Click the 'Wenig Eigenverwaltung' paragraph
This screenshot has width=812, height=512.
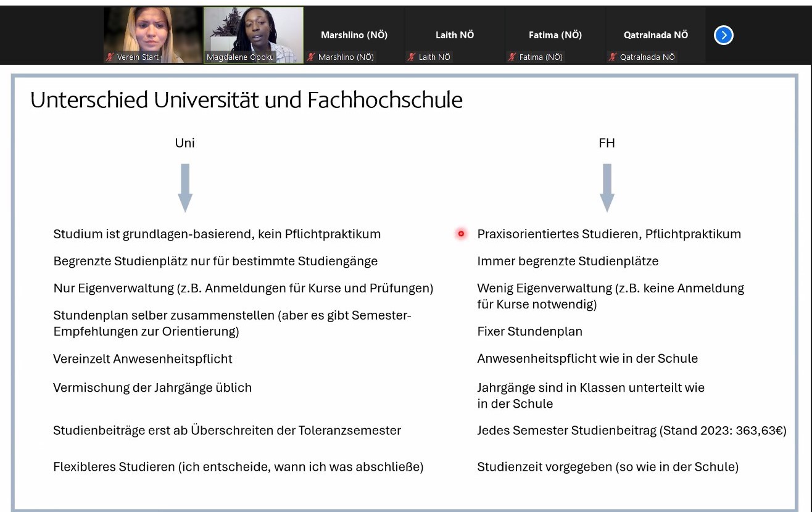pos(611,296)
